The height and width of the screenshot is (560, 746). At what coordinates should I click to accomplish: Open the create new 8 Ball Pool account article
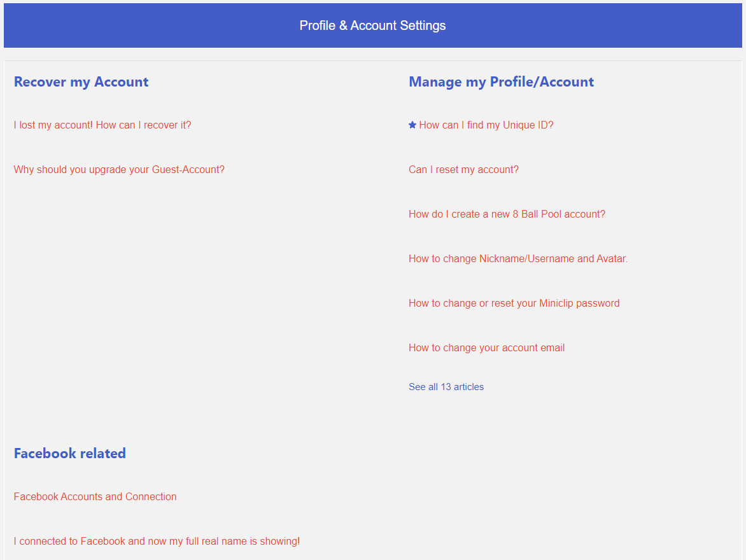tap(507, 214)
